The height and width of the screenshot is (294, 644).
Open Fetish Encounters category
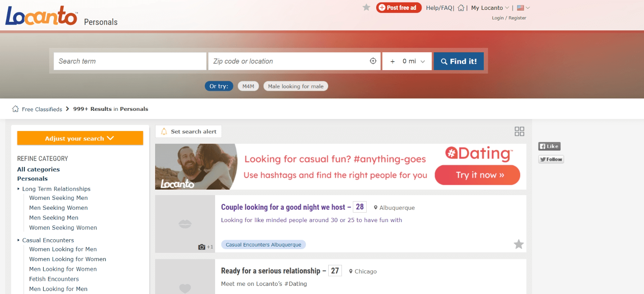tap(54, 279)
